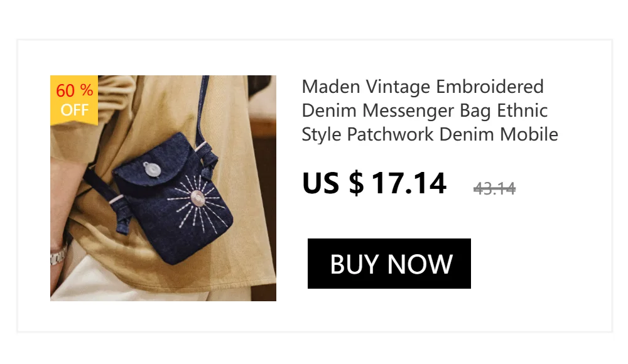This screenshot has height=364, width=628.
Task: Click the word "NOW" on the buy button
Action: (420, 264)
